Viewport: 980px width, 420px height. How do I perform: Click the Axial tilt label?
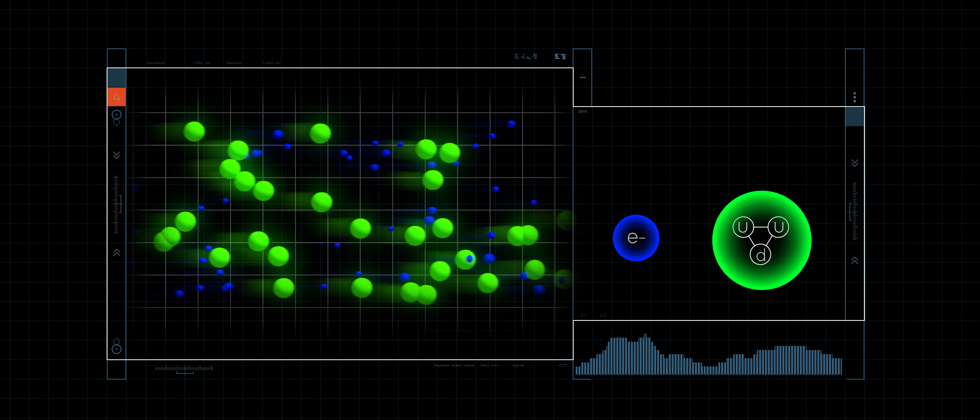click(x=518, y=365)
